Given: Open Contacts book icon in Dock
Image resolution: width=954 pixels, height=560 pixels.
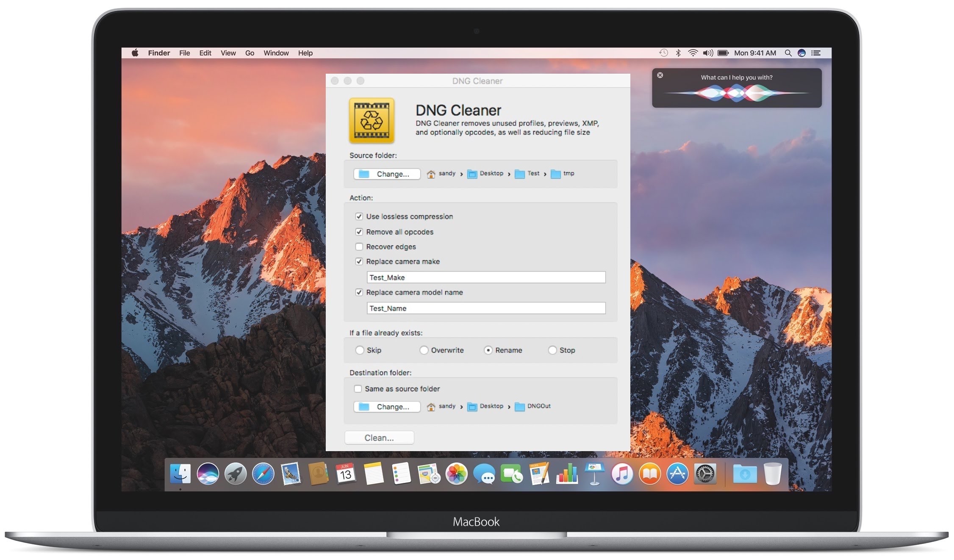Looking at the screenshot, I should 319,474.
